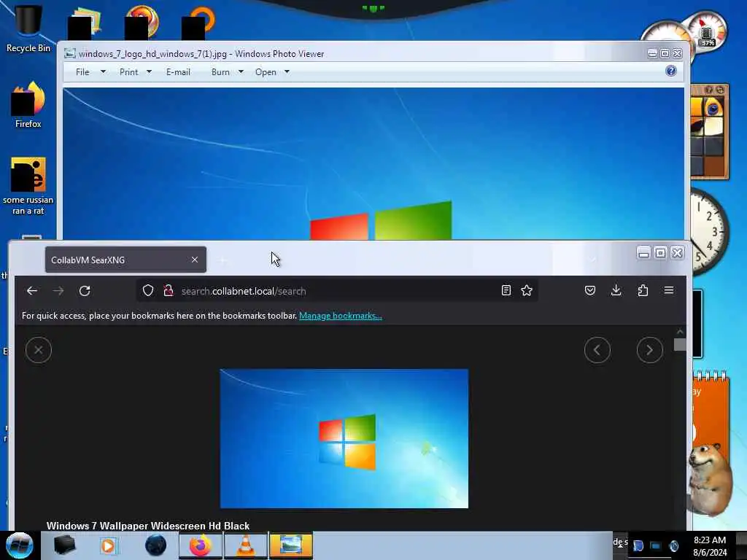This screenshot has width=747, height=560.
Task: Open the Windows Start orb
Action: 19,545
